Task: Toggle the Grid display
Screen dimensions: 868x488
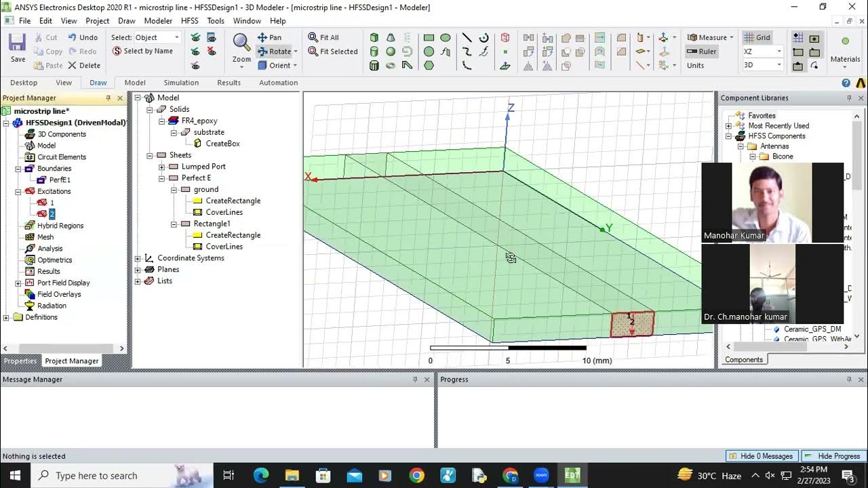Action: tap(757, 37)
